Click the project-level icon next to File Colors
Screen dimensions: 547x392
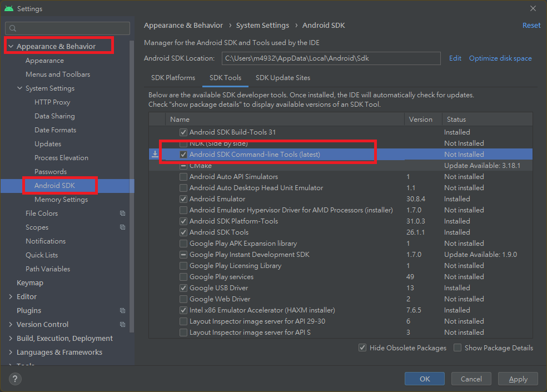point(122,214)
